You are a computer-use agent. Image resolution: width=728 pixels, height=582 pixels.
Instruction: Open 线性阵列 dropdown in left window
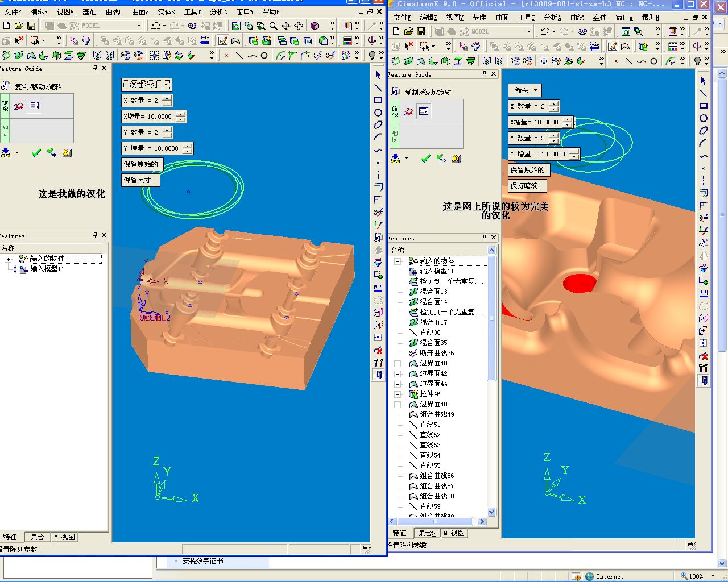pos(147,85)
